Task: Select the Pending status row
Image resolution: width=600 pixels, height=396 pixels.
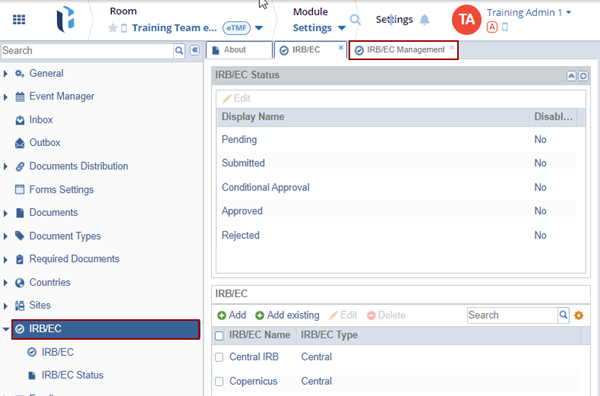Action: point(397,140)
